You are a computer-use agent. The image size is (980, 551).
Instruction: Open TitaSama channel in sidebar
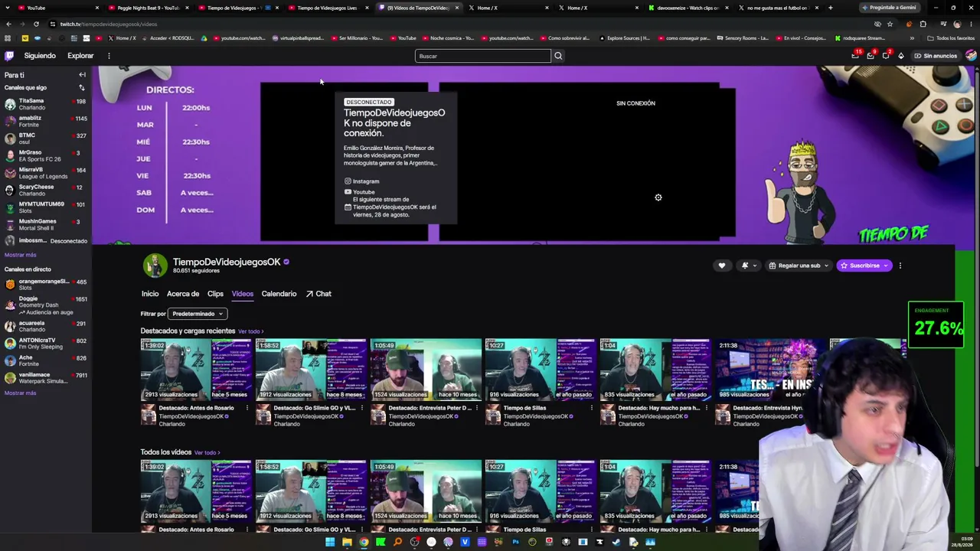pos(46,104)
